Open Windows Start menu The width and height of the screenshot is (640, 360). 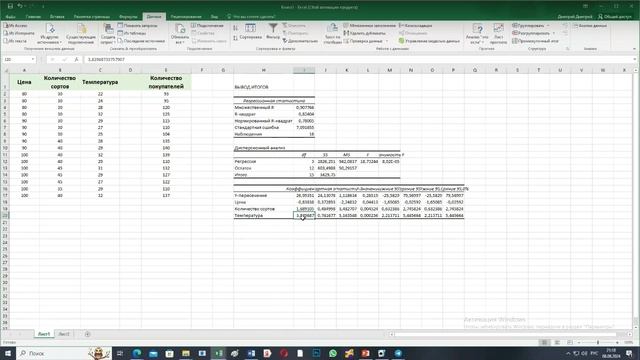8,353
